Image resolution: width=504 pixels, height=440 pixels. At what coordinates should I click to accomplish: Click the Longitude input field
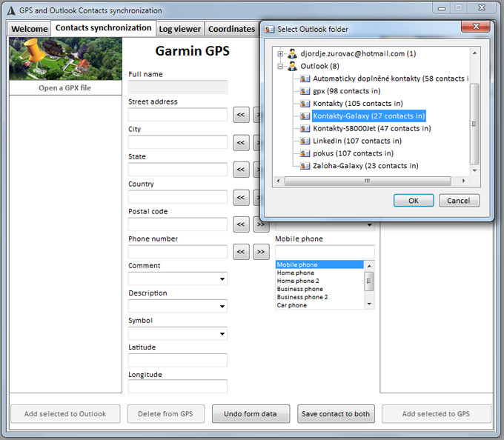coord(177,387)
